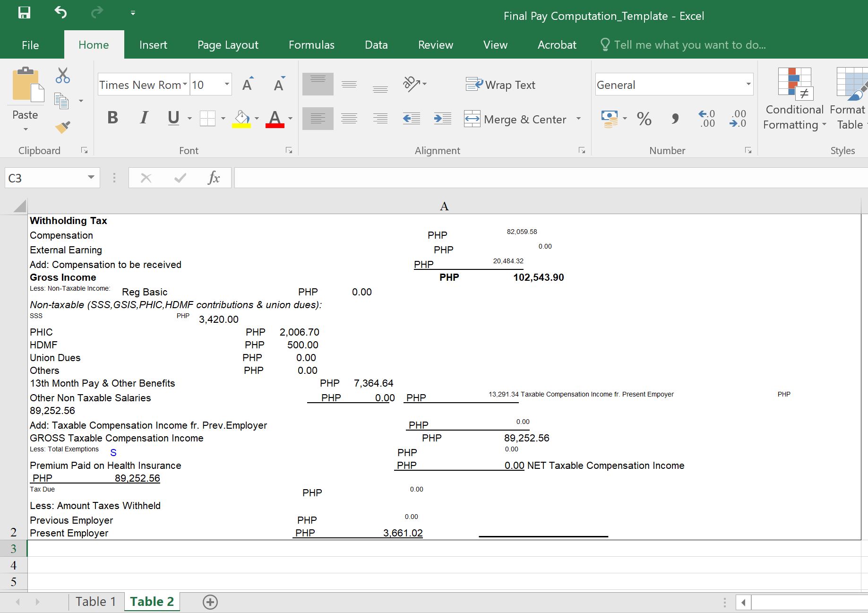Click the Paste clipboard icon

(x=27, y=84)
